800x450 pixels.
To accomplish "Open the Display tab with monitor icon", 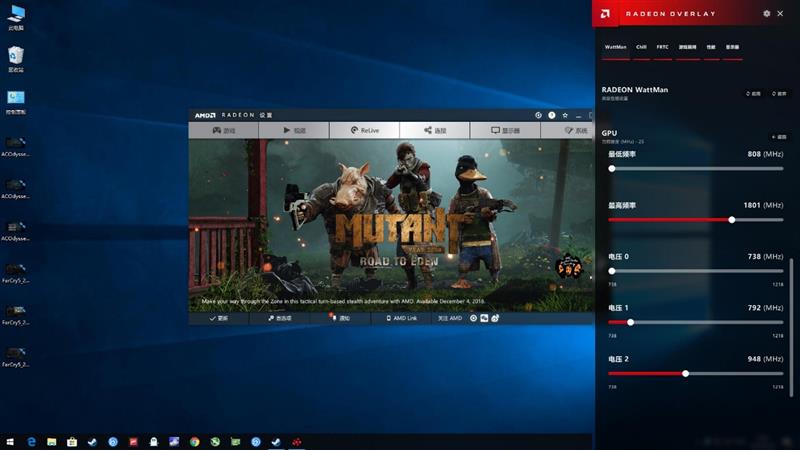I will (x=505, y=131).
